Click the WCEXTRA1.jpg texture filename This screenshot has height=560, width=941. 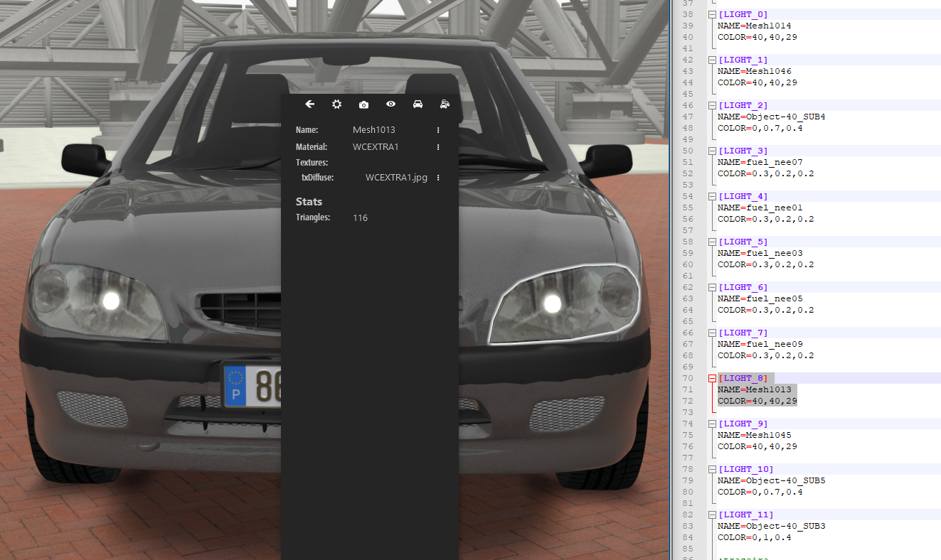point(396,178)
